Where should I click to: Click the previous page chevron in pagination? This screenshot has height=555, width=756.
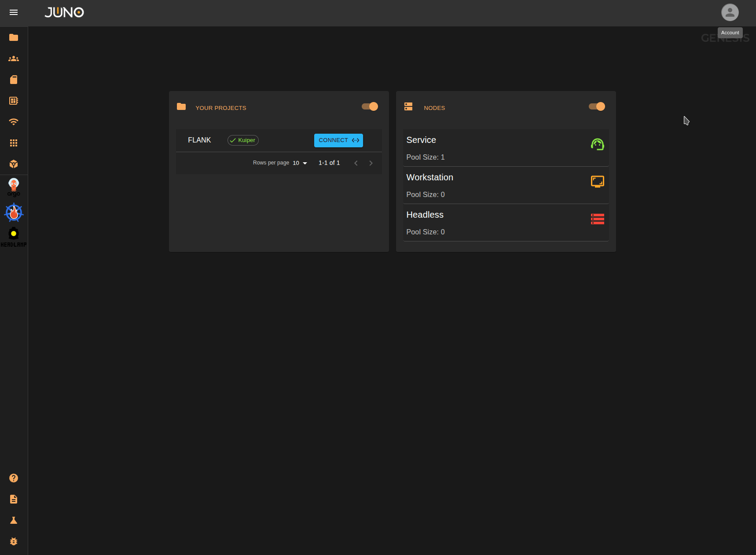[x=356, y=163]
